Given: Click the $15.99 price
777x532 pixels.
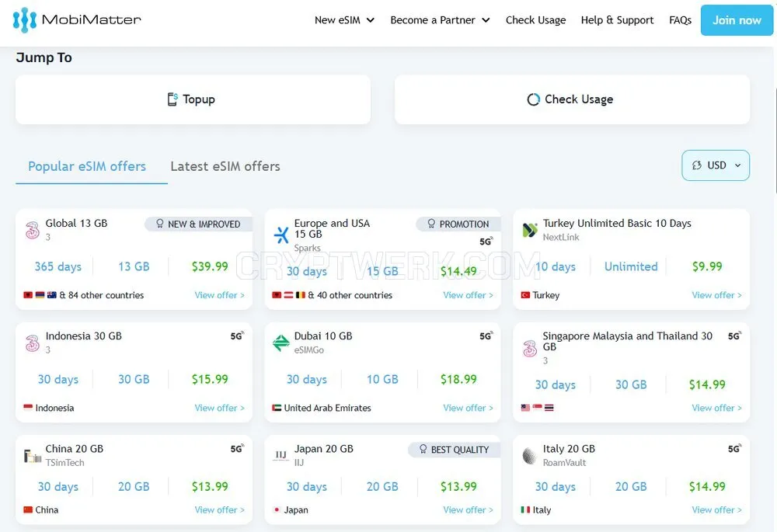Looking at the screenshot, I should coord(210,380).
